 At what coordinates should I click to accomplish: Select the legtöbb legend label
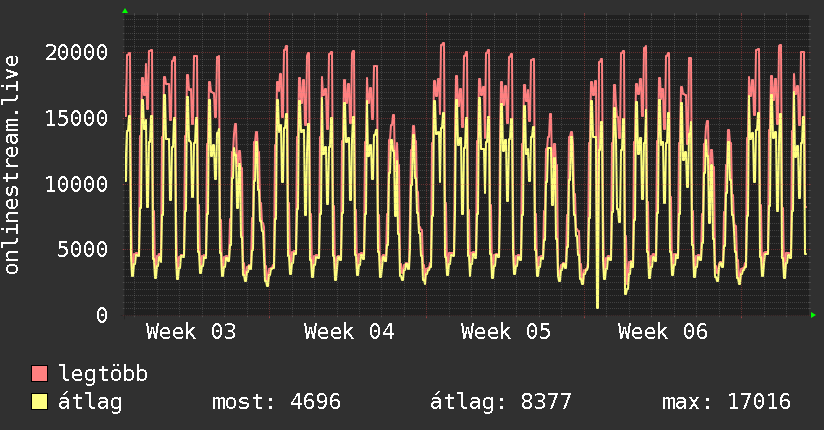pos(103,374)
